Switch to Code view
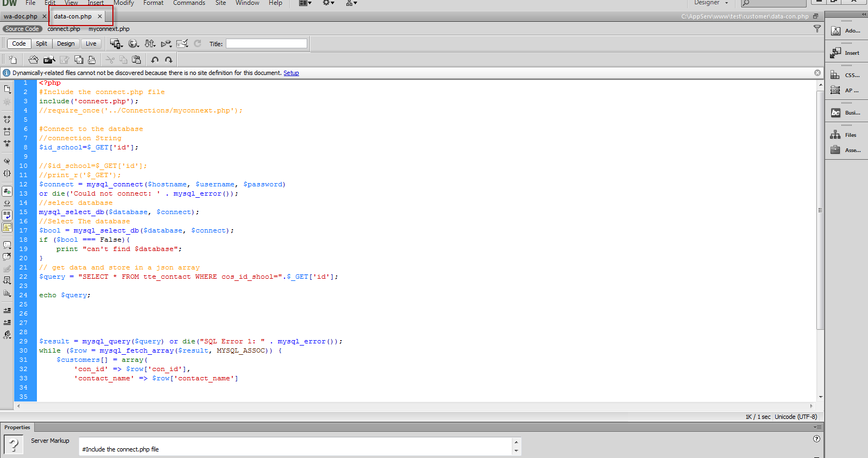Image resolution: width=868 pixels, height=458 pixels. click(x=19, y=43)
